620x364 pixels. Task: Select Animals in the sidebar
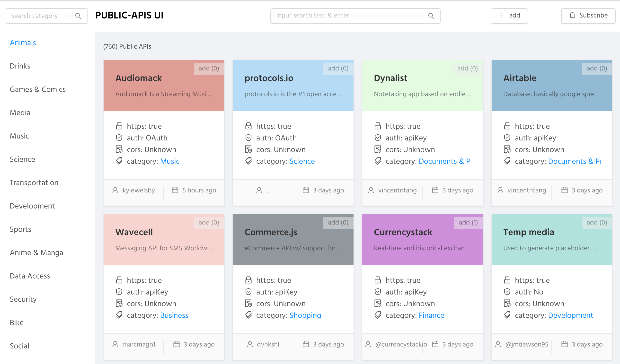(x=23, y=43)
